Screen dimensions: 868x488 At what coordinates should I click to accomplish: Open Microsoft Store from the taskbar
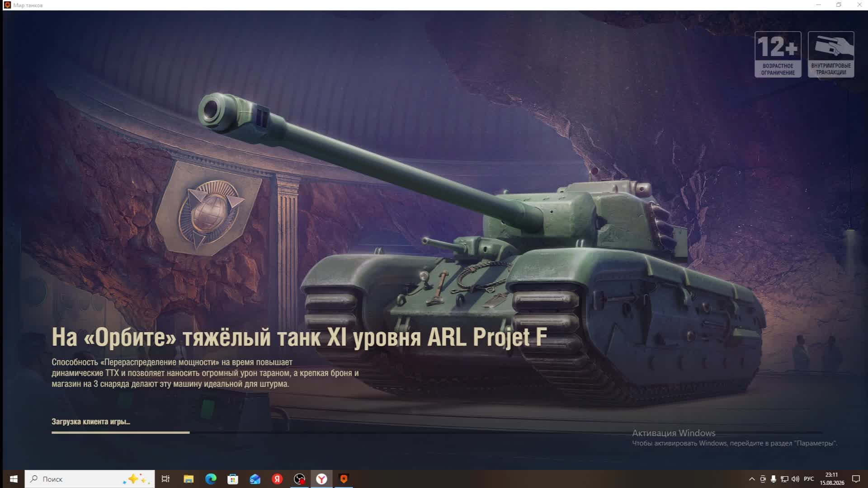tap(233, 479)
